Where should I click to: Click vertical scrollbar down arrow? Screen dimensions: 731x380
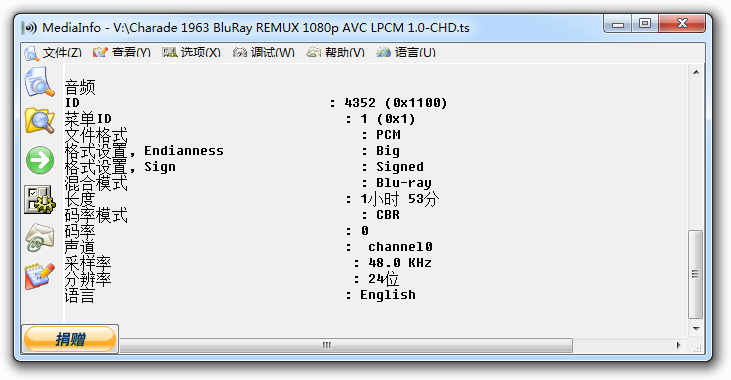coord(696,328)
